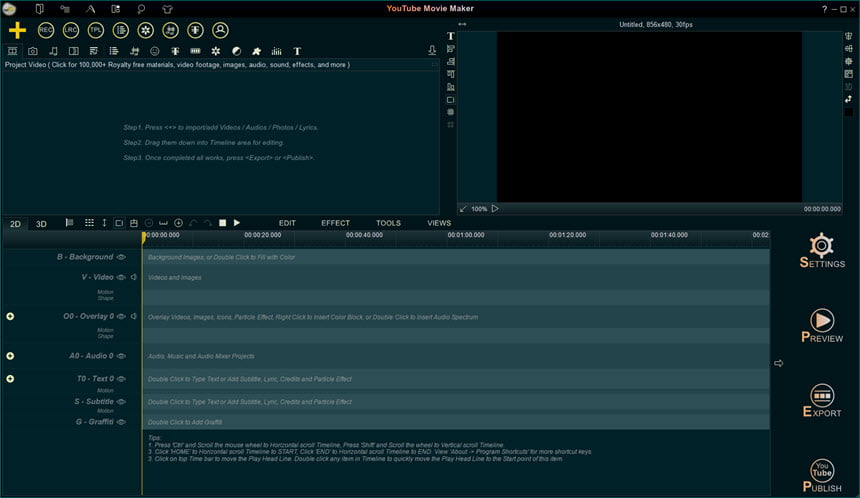Toggle visibility of V - Video track
This screenshot has height=498, width=860.
click(121, 277)
